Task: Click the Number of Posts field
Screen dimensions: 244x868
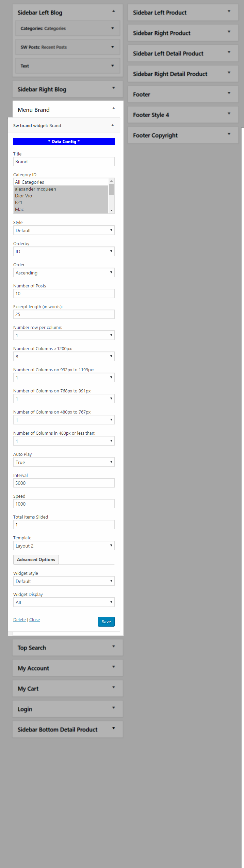Action: point(64,294)
